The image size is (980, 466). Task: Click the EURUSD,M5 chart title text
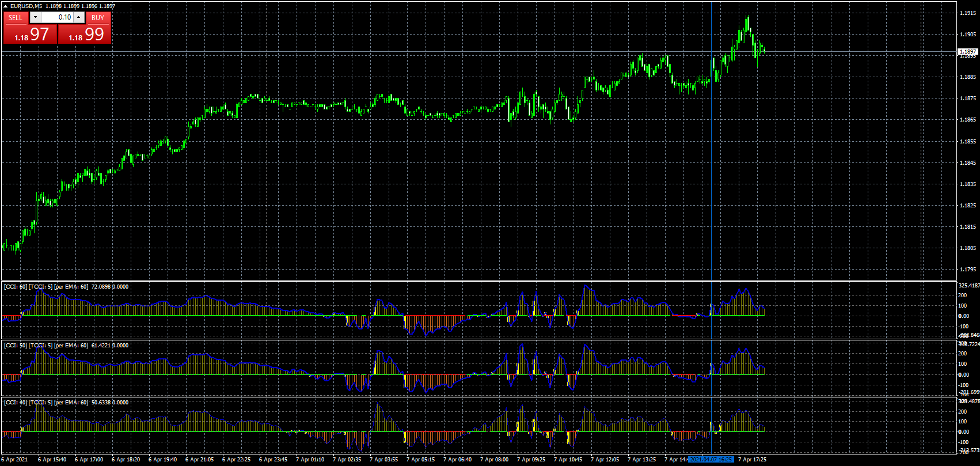26,6
